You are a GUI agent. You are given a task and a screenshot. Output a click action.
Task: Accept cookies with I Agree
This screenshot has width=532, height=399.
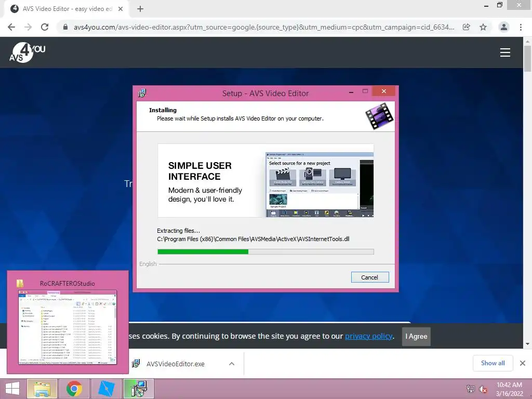coord(416,337)
